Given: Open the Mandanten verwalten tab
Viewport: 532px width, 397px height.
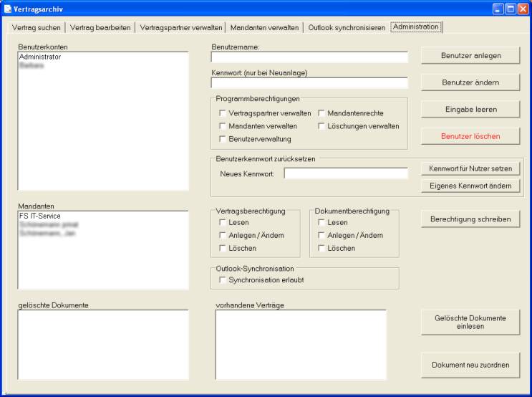Looking at the screenshot, I should (264, 27).
